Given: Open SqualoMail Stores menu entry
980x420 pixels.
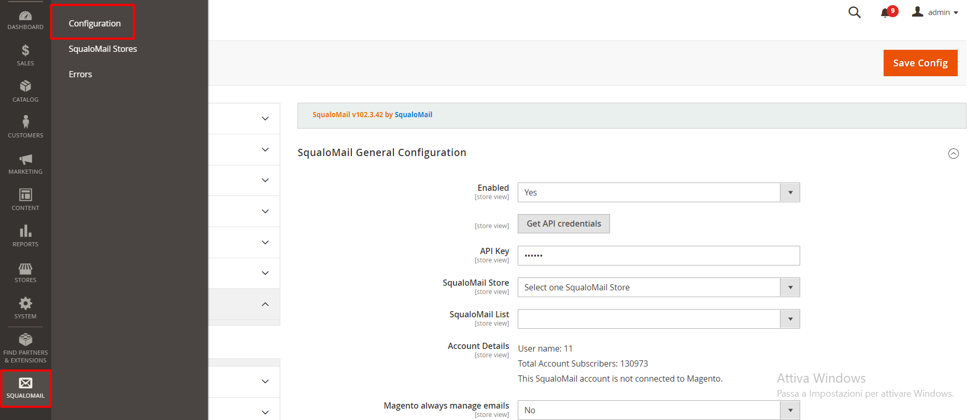Looking at the screenshot, I should [x=103, y=49].
